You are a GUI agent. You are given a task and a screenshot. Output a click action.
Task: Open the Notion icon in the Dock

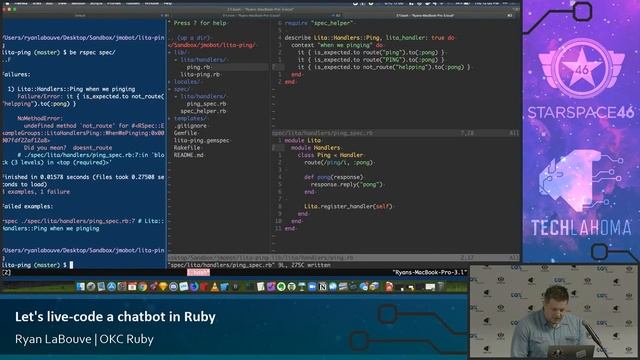[x=322, y=287]
